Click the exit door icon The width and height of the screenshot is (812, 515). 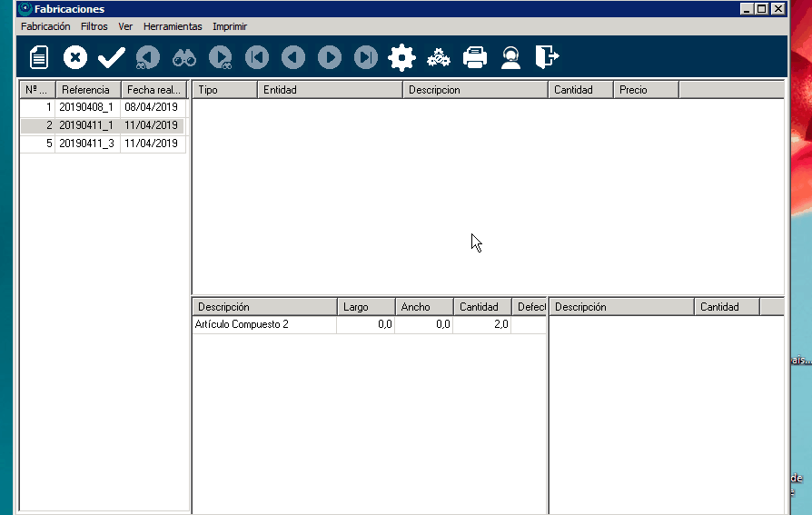pos(547,58)
